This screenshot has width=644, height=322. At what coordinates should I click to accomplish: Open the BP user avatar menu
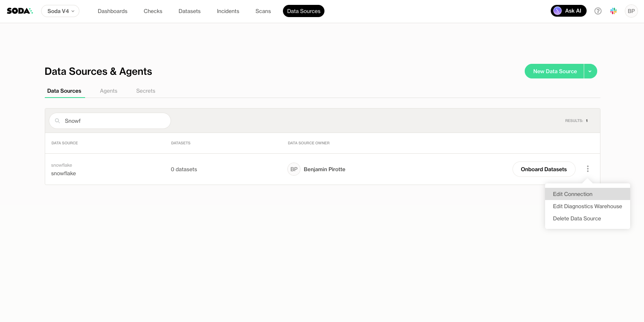tap(631, 11)
